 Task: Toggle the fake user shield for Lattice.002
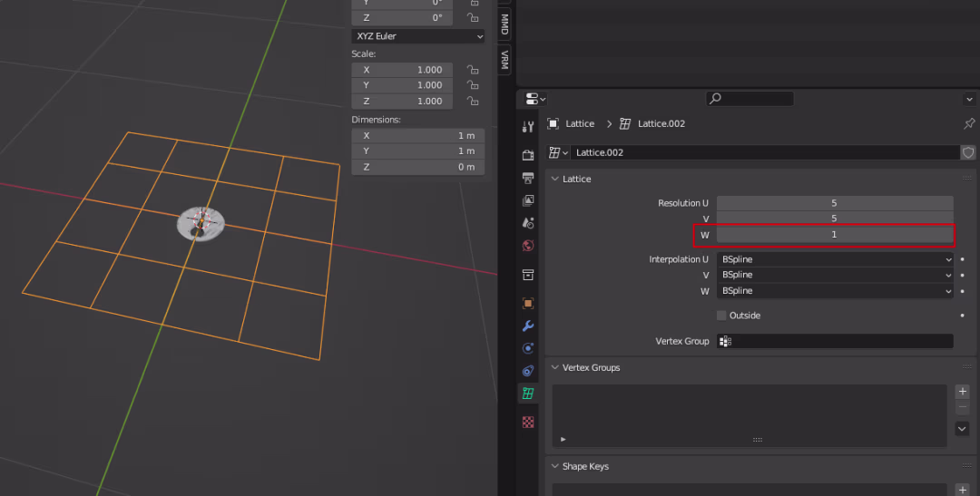tap(968, 152)
